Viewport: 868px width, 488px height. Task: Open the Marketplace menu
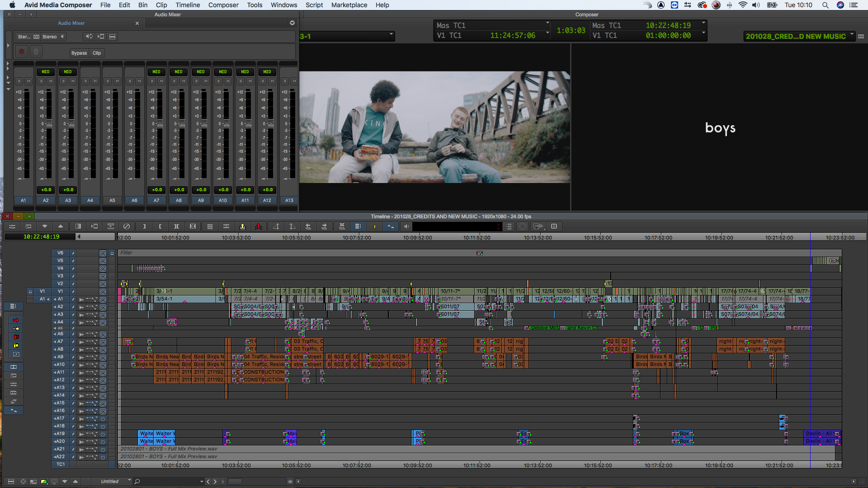click(349, 5)
